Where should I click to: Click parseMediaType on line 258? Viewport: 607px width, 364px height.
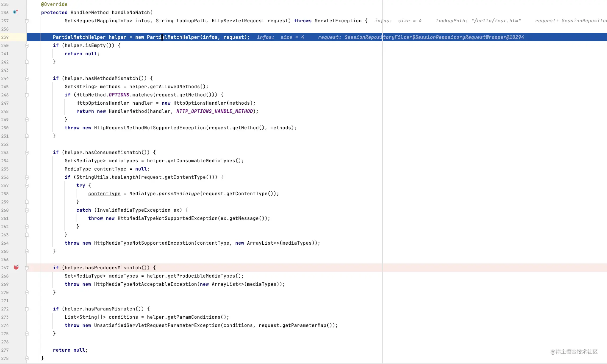click(x=179, y=193)
